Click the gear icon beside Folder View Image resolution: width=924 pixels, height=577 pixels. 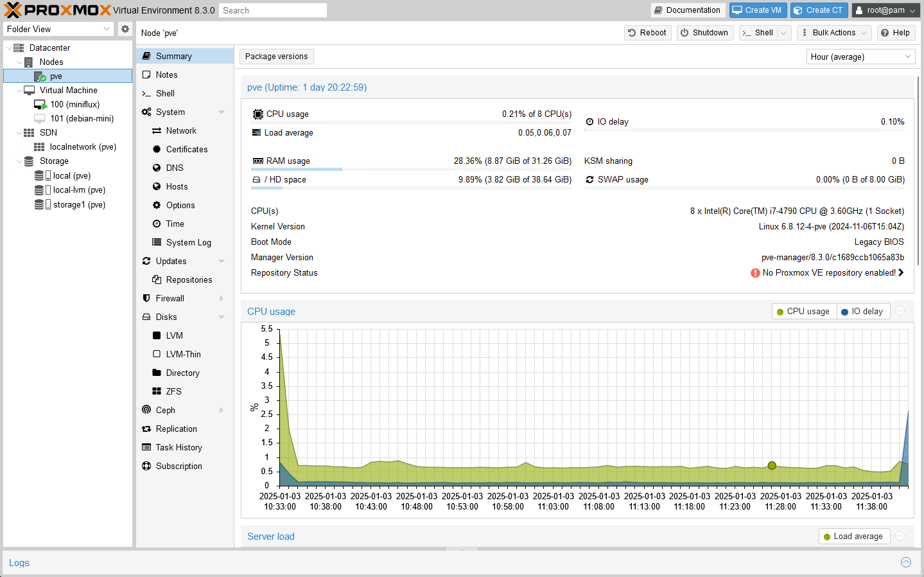click(125, 29)
